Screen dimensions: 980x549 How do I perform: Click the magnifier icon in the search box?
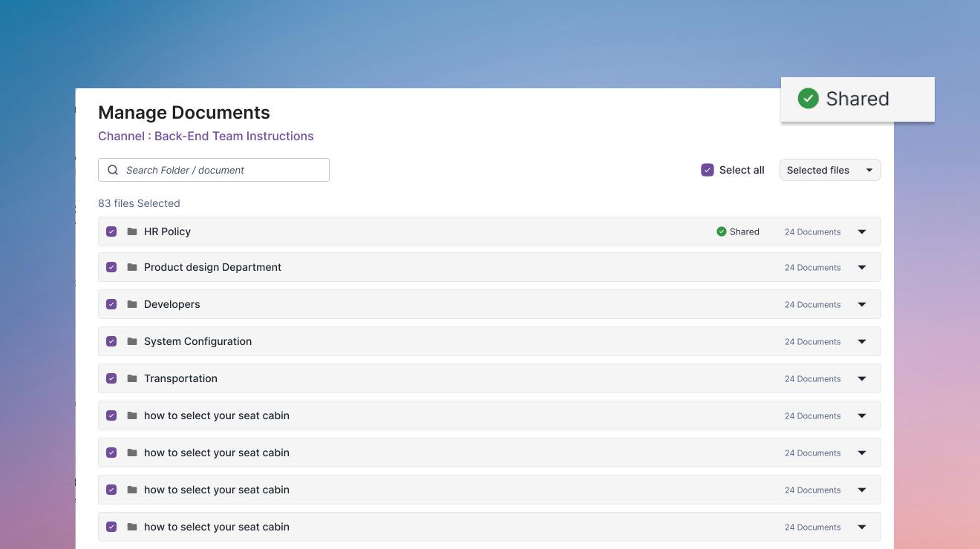click(113, 170)
